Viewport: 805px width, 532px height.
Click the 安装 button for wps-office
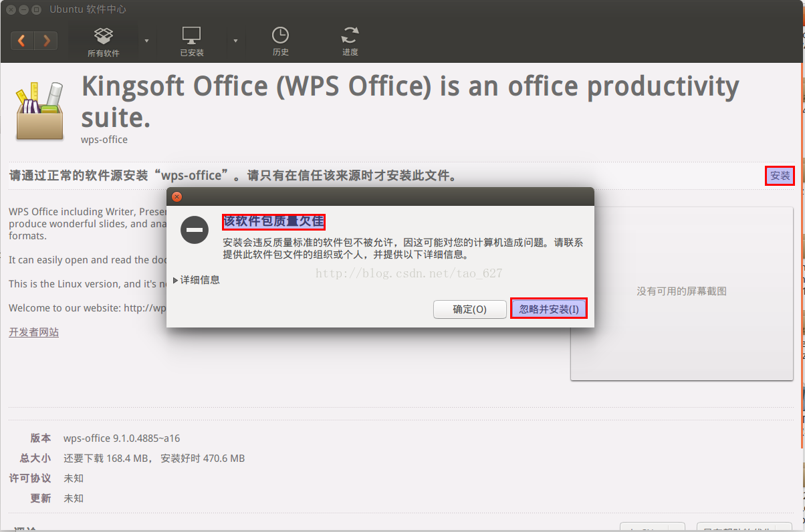pyautogui.click(x=780, y=176)
